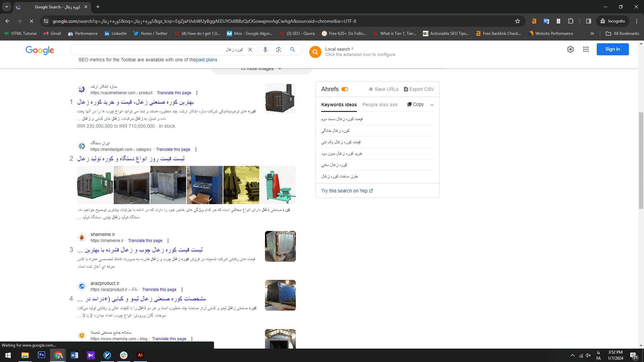Open Photoshop from taskbar

(42, 355)
